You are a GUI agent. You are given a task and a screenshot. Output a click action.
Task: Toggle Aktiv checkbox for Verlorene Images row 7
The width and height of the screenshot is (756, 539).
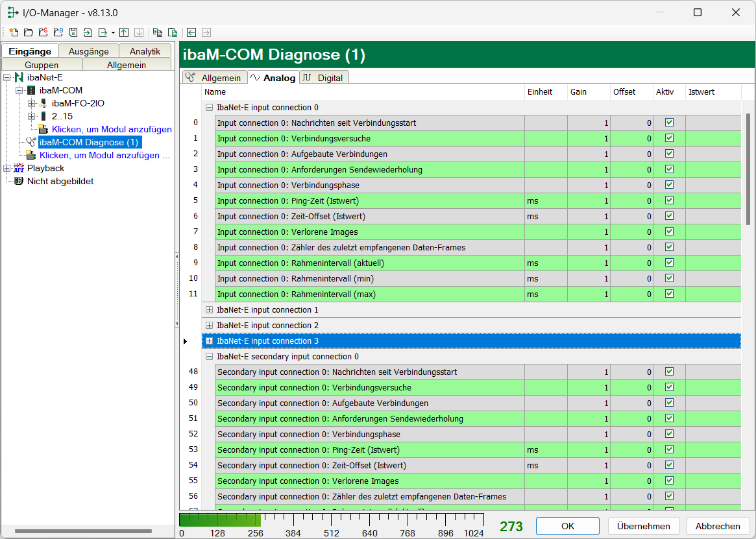[x=669, y=232]
